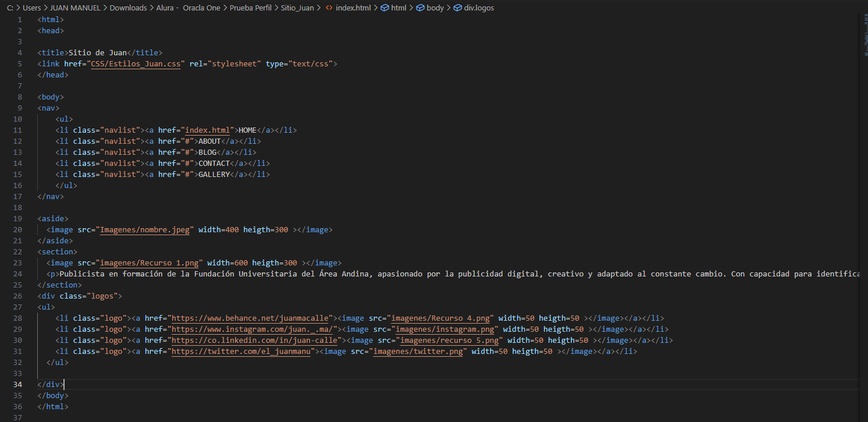Click the div.logos symbol icon in breadcrumbs
This screenshot has height=422, width=868.
click(x=458, y=8)
